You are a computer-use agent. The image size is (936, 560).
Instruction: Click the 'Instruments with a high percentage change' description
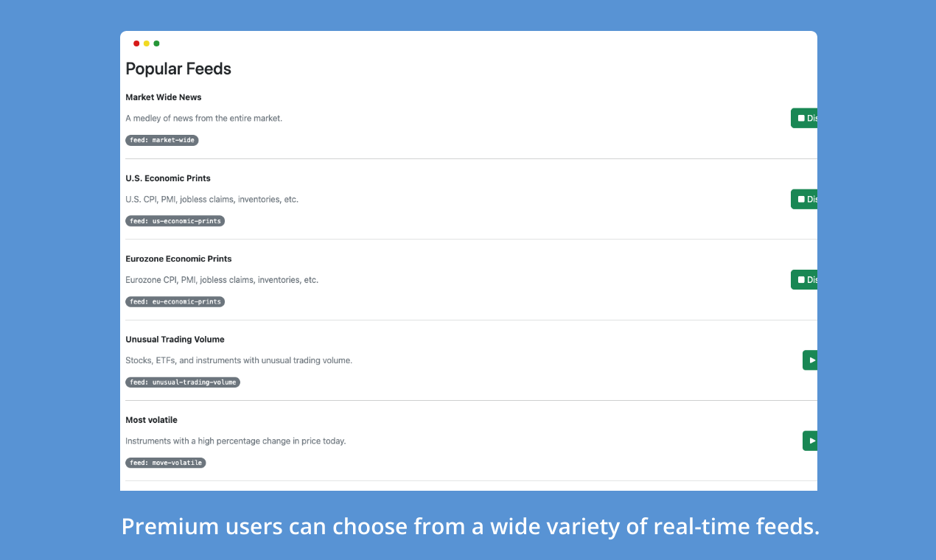coord(236,441)
